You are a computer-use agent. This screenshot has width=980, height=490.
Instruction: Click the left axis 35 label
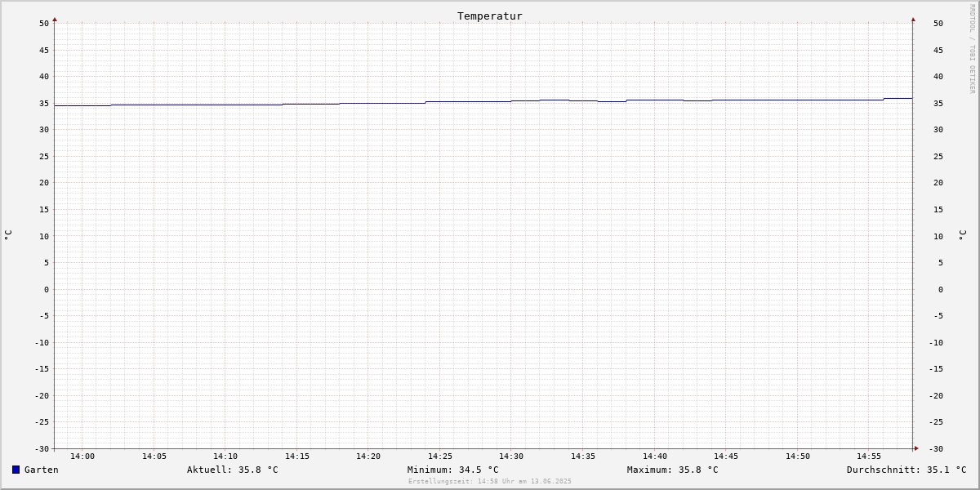[x=44, y=104]
